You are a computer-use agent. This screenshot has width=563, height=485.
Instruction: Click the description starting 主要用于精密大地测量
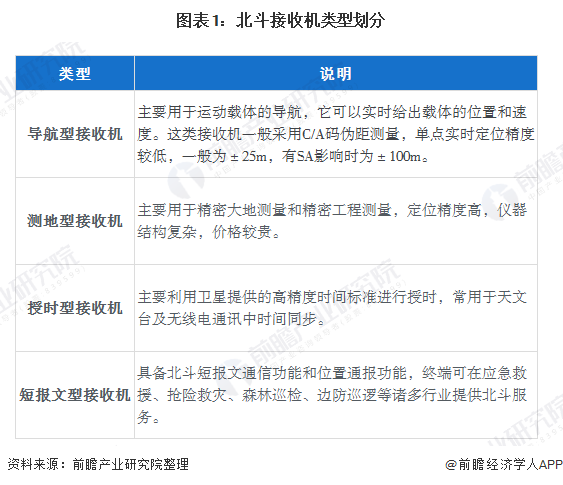click(x=332, y=221)
